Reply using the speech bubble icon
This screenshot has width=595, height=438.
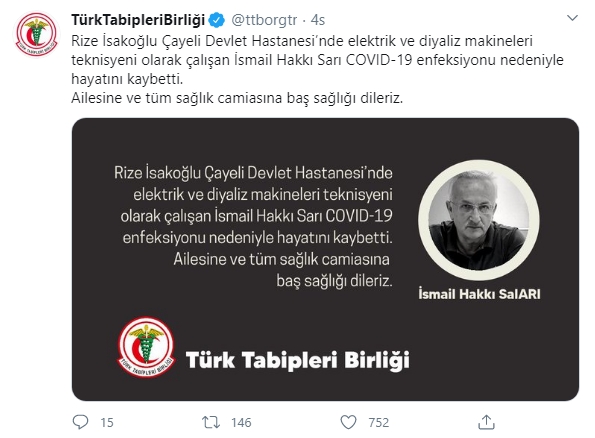pyautogui.click(x=80, y=422)
